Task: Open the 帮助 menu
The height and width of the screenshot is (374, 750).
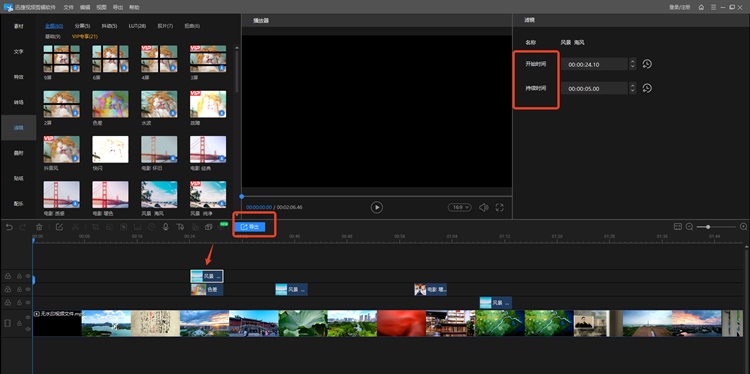Action: click(x=134, y=8)
